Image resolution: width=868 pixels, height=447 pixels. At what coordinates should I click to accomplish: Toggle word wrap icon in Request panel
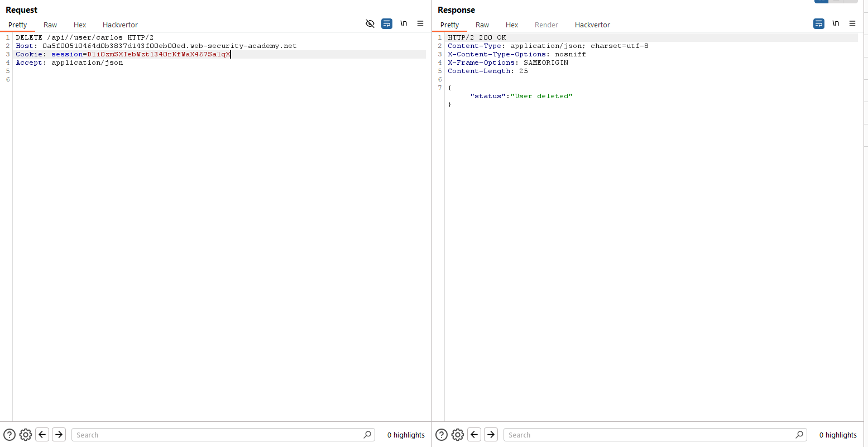tap(387, 23)
